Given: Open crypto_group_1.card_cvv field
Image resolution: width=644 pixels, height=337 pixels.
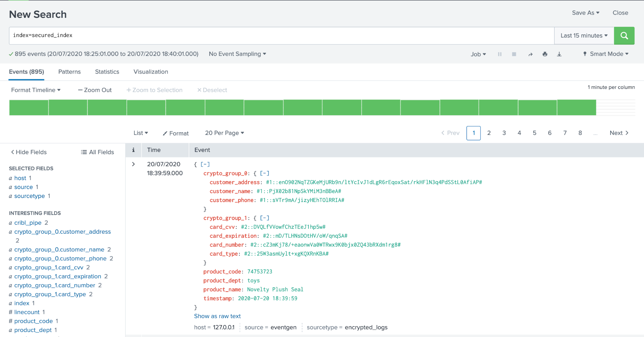Looking at the screenshot, I should [x=49, y=267].
